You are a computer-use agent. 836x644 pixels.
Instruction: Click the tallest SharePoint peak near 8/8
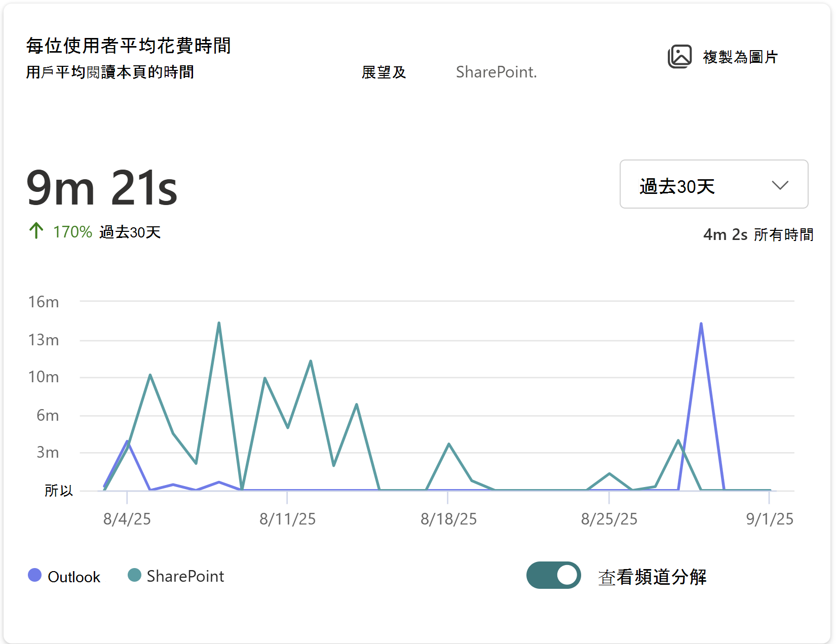click(x=219, y=323)
